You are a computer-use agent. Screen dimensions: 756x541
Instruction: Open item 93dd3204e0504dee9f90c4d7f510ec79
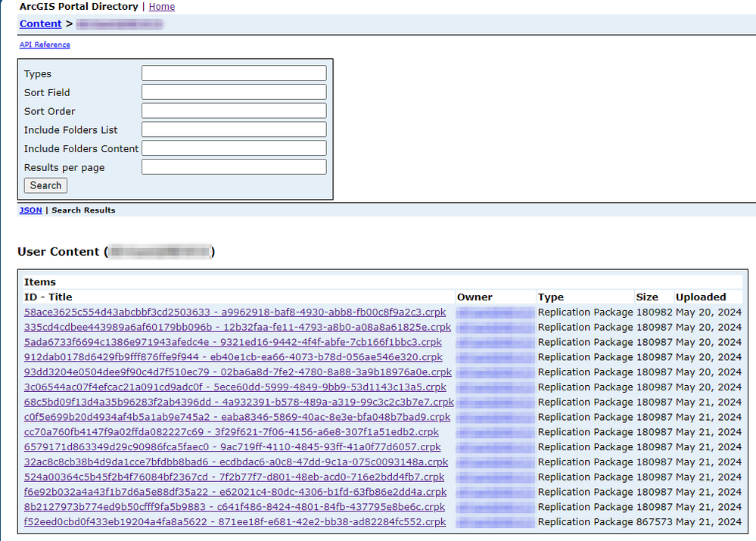tap(238, 372)
